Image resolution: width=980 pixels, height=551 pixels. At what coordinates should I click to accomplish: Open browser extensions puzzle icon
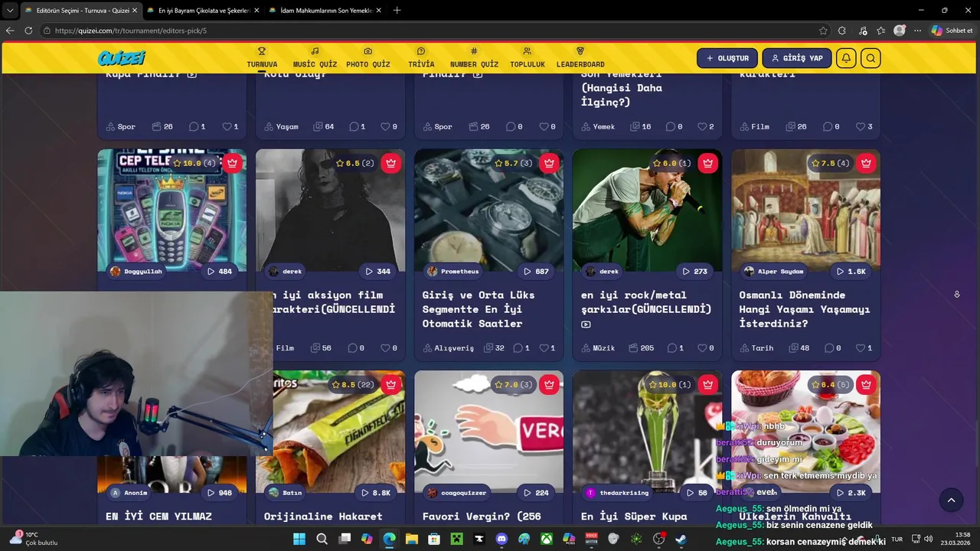(x=842, y=31)
